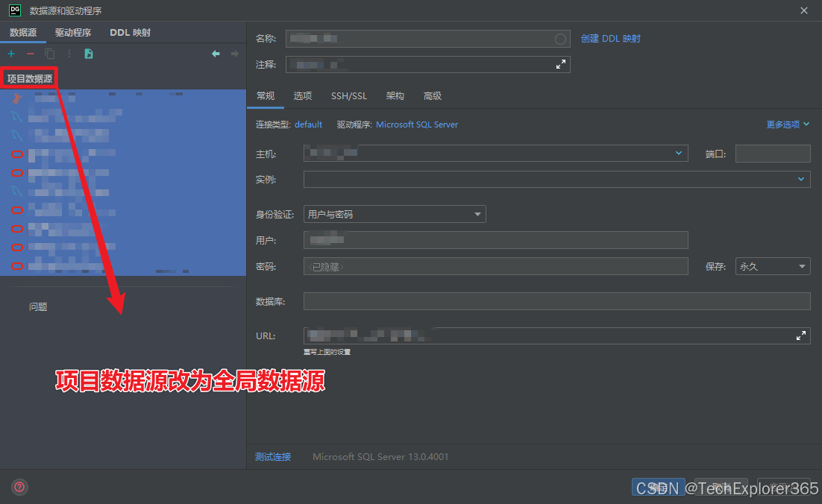Click the color circle in the 名称 field

[x=560, y=39]
